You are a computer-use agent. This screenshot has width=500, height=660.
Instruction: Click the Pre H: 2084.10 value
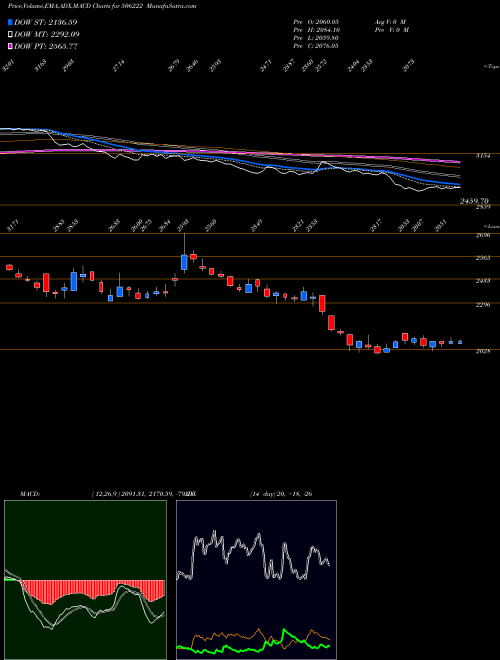pyautogui.click(x=316, y=30)
